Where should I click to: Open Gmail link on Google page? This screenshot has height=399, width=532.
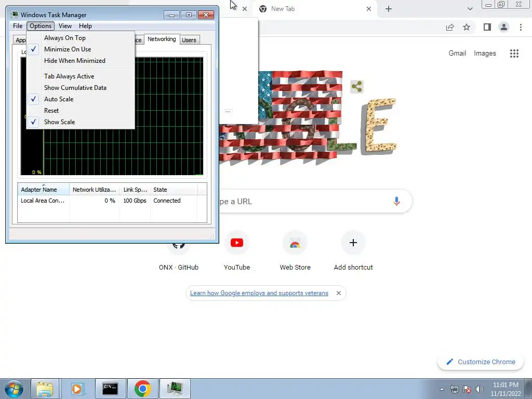[457, 54]
